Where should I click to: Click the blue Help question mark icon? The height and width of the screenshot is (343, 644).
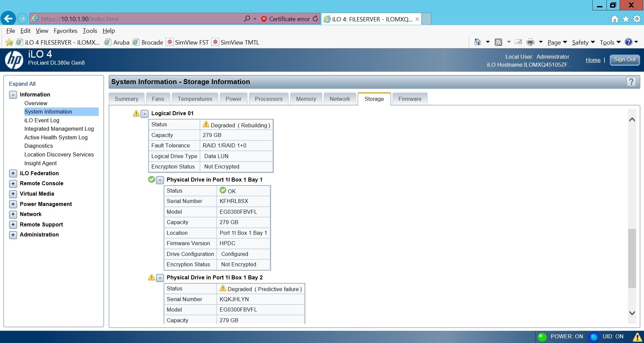pyautogui.click(x=628, y=42)
